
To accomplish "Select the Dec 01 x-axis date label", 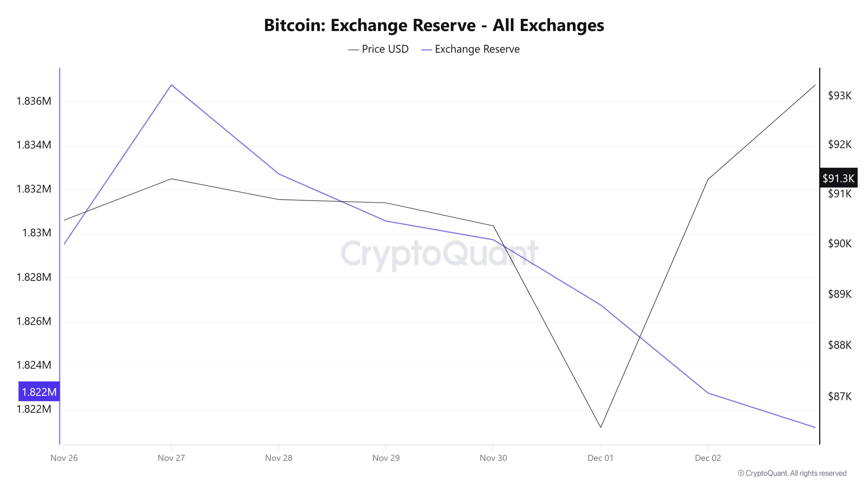I will [600, 458].
